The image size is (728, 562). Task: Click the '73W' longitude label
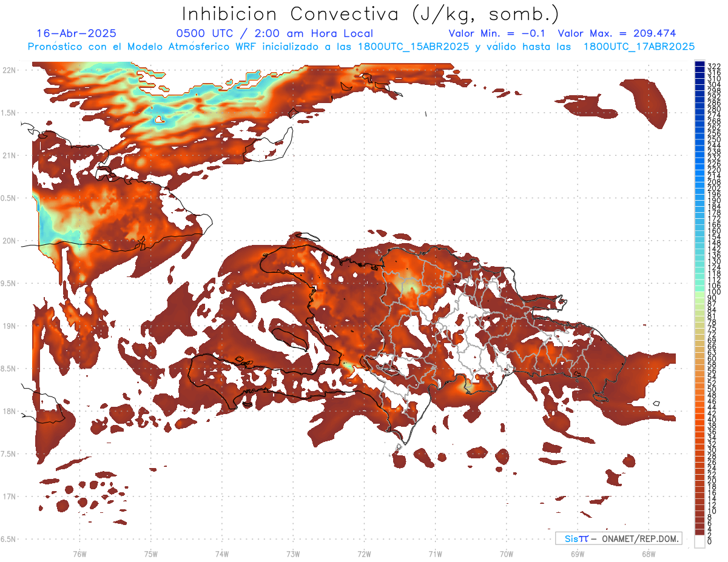[x=293, y=554]
